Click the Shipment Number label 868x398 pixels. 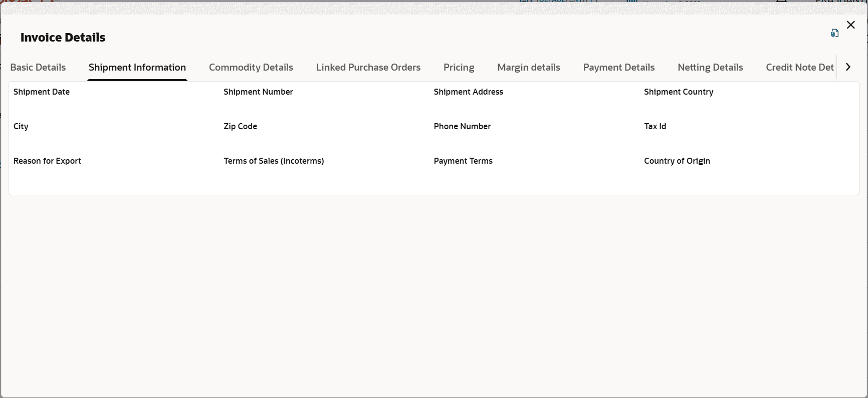[x=258, y=92]
